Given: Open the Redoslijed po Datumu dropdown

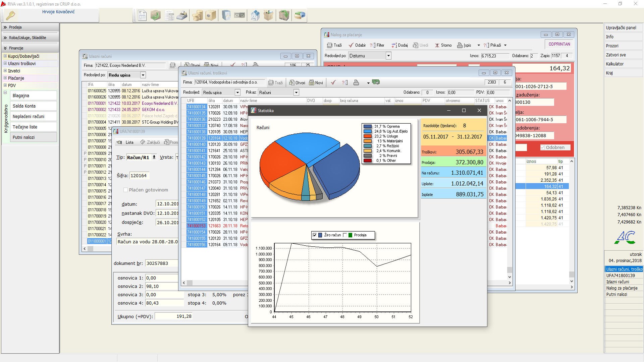Looking at the screenshot, I should click(x=388, y=56).
